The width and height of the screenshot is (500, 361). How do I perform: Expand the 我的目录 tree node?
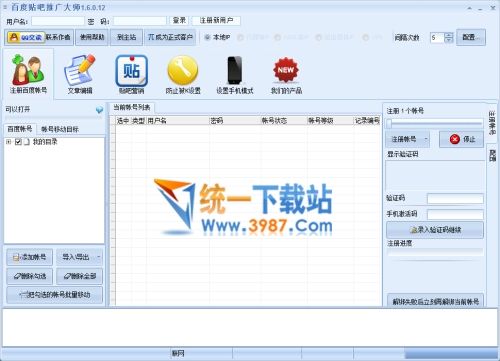coord(9,142)
